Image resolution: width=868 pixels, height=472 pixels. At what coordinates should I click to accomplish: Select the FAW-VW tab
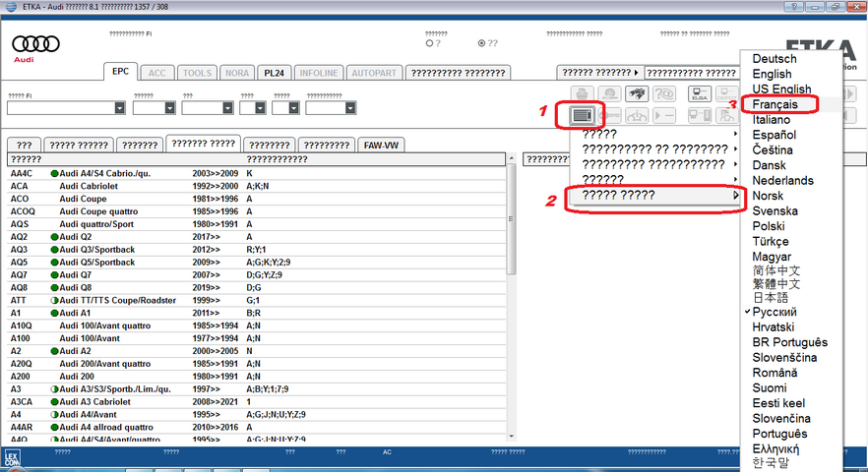point(381,145)
